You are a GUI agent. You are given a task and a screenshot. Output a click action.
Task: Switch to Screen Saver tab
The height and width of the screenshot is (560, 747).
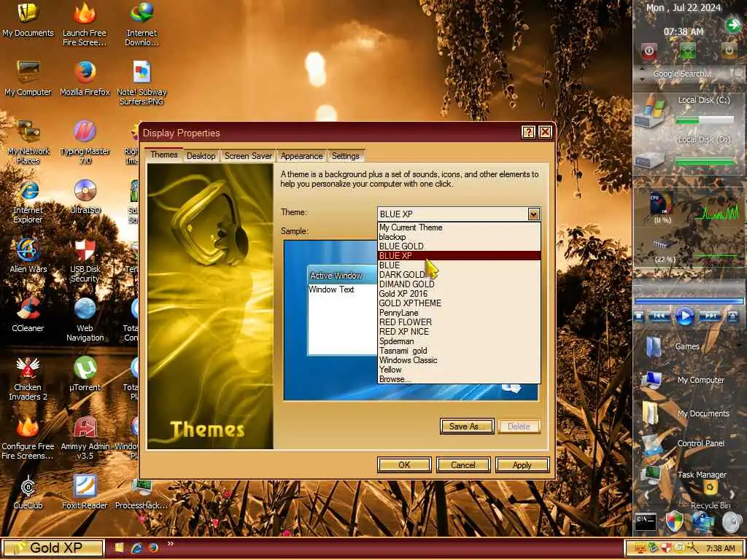(x=248, y=156)
